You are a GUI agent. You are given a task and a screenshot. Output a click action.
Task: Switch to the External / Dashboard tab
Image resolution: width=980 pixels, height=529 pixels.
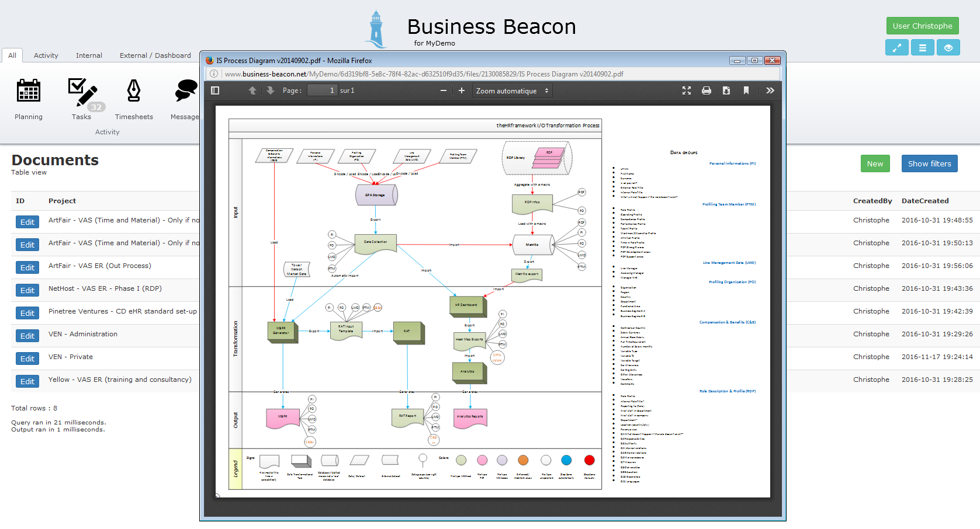[155, 55]
